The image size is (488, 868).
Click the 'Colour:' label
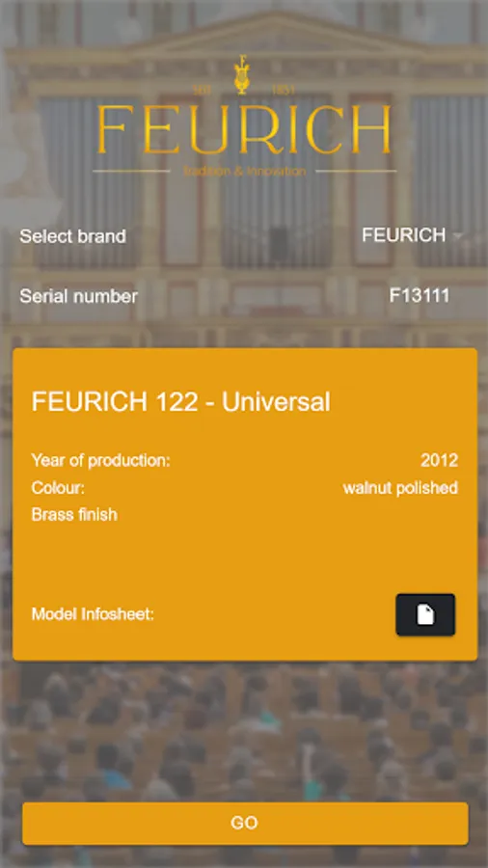58,488
